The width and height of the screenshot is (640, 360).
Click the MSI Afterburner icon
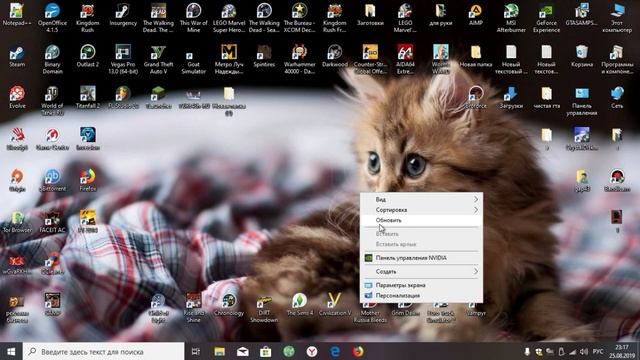[x=511, y=18]
